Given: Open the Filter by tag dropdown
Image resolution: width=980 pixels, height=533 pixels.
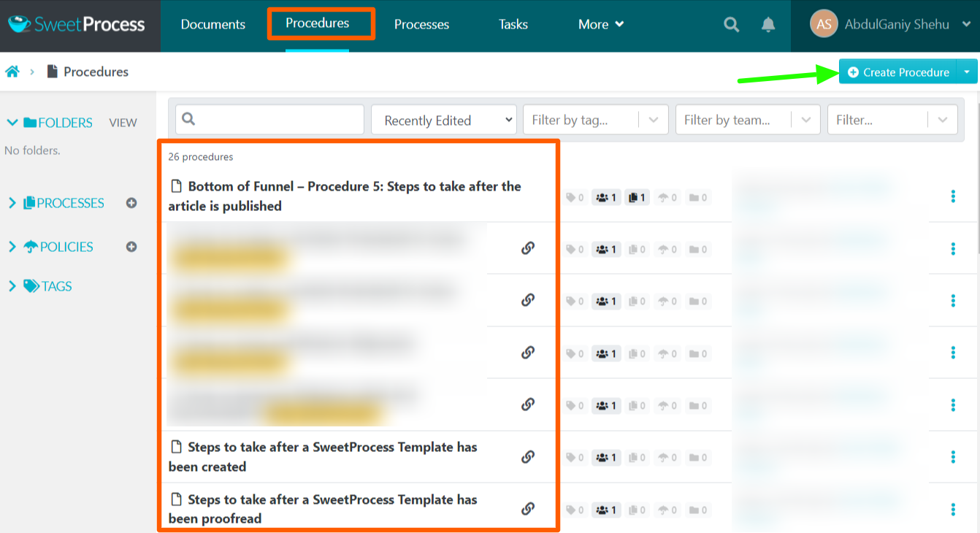Looking at the screenshot, I should pyautogui.click(x=596, y=120).
